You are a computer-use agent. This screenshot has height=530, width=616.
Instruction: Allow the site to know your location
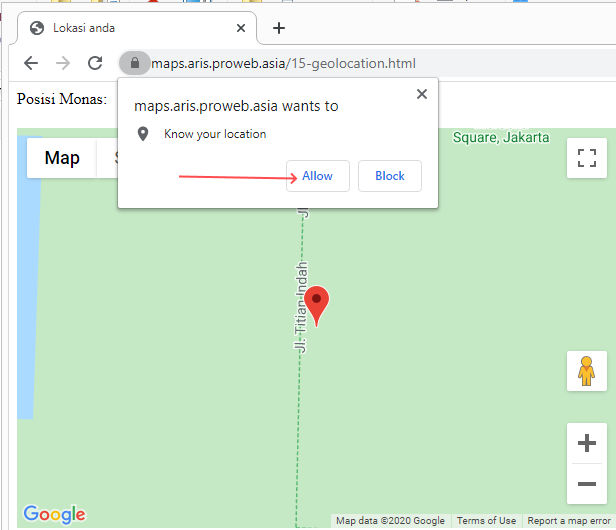[x=317, y=176]
